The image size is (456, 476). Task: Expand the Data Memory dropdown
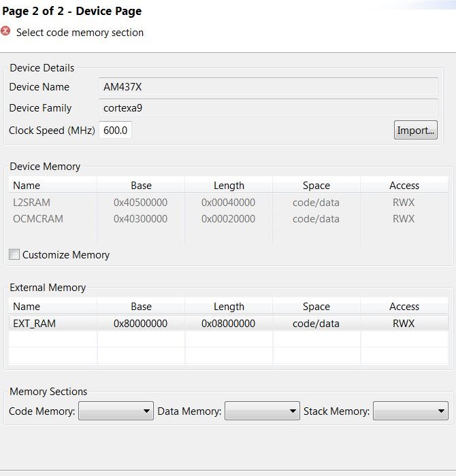tap(262, 411)
